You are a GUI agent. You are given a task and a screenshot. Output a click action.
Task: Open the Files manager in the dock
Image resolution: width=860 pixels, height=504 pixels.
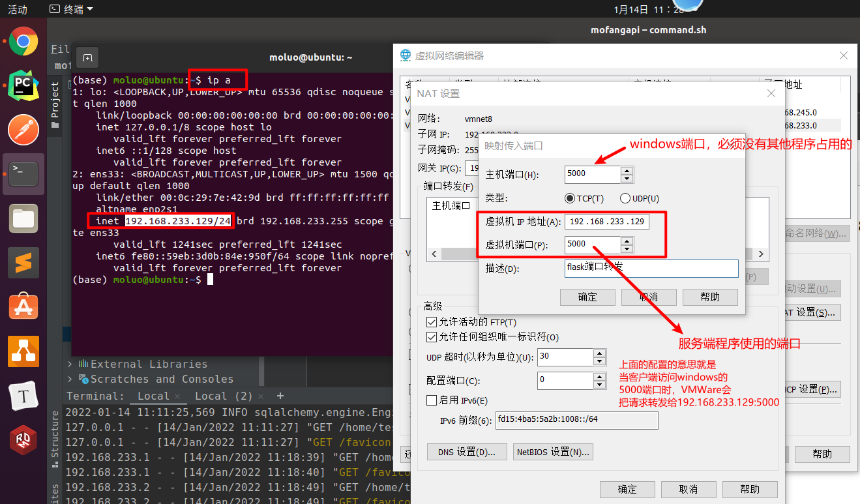pos(23,218)
